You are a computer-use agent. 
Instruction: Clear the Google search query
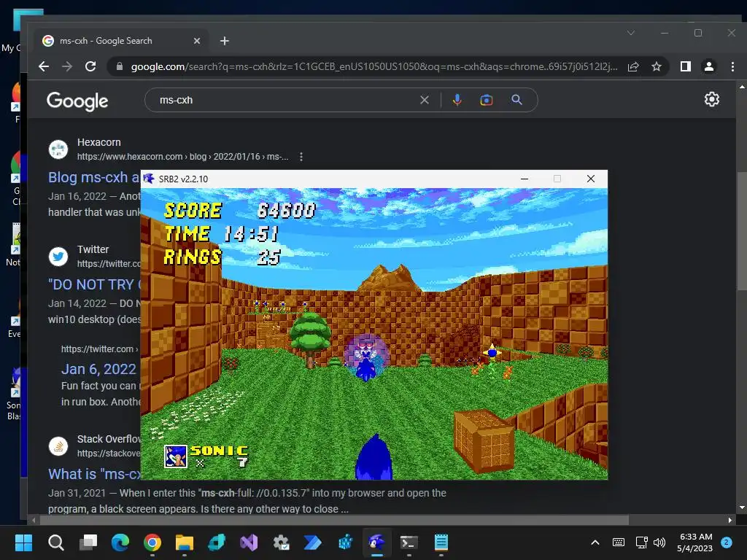[x=425, y=100]
